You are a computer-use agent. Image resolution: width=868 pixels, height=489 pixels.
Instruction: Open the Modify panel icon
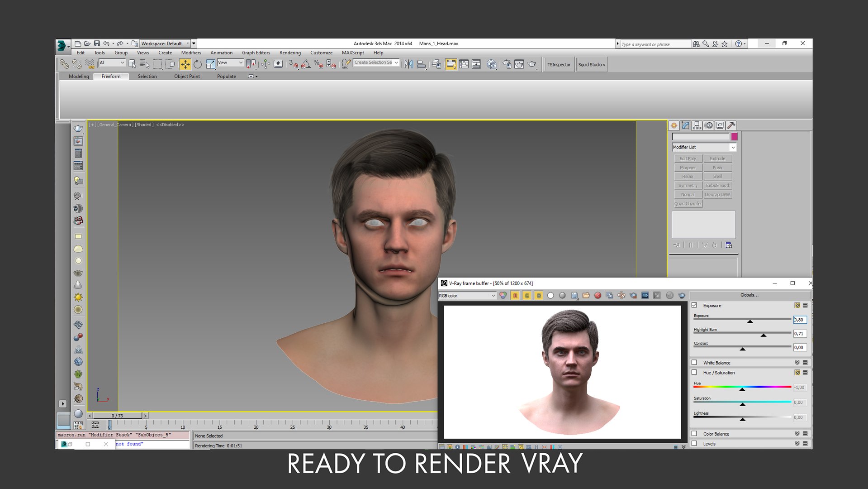(686, 125)
